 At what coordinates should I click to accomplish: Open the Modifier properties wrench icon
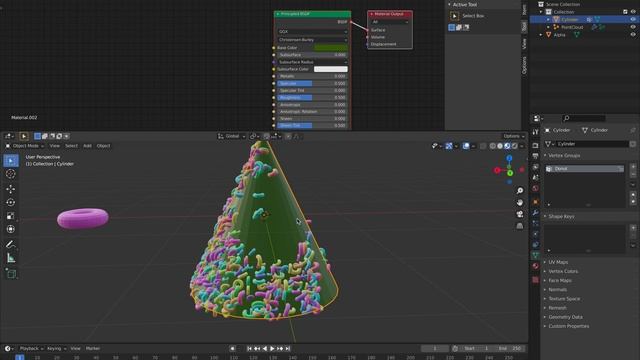tap(535, 213)
